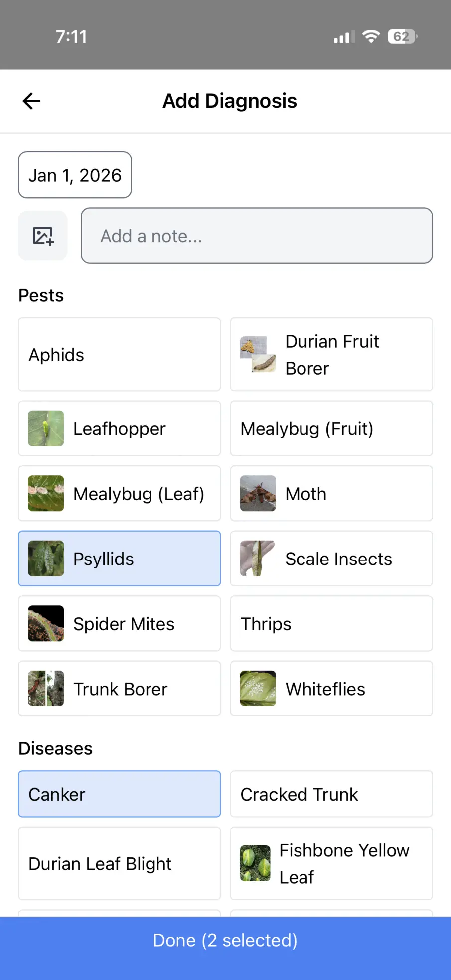Select Cracked Trunk disease

[331, 794]
